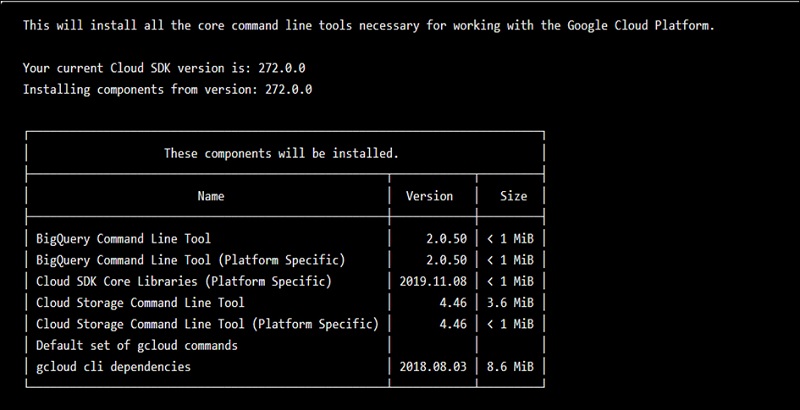Click the 'gcloud cli dependencies' entry
The width and height of the screenshot is (800, 410).
pos(113,366)
